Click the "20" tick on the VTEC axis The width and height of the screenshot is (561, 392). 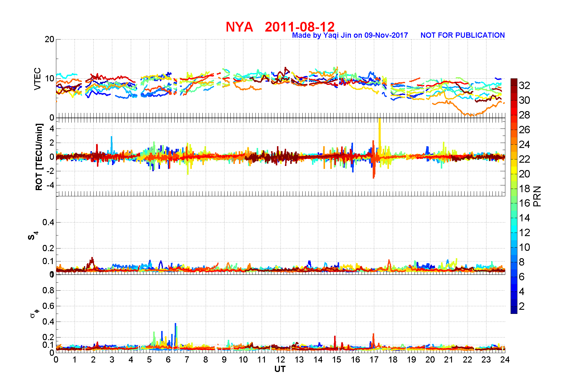point(49,39)
